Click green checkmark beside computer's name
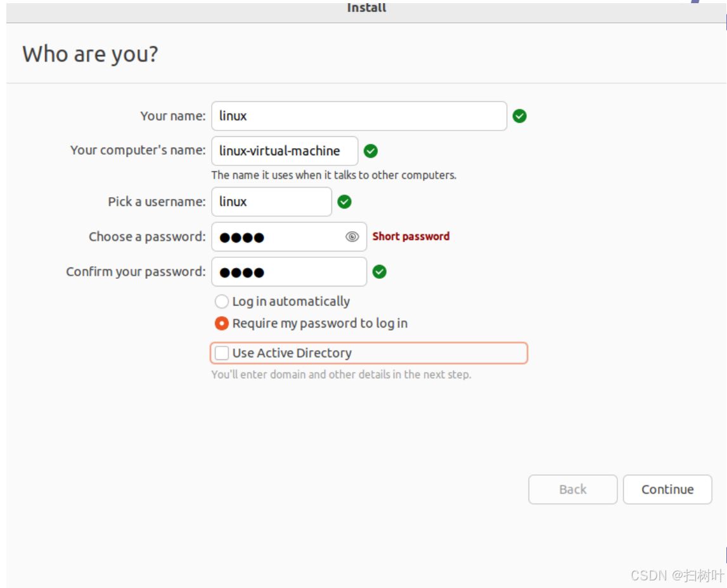This screenshot has height=588, width=727. [371, 151]
